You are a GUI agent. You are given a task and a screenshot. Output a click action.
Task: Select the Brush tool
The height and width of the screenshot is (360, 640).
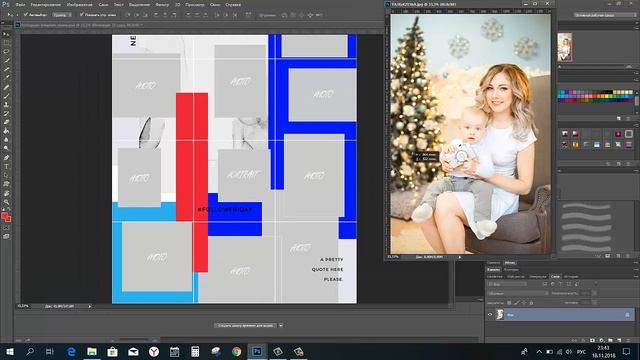[x=6, y=96]
